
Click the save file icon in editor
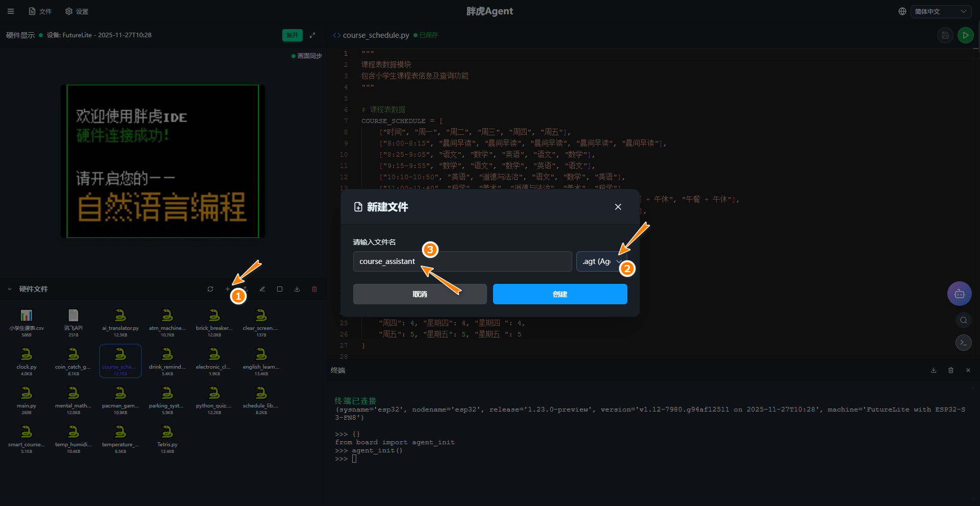tap(945, 35)
